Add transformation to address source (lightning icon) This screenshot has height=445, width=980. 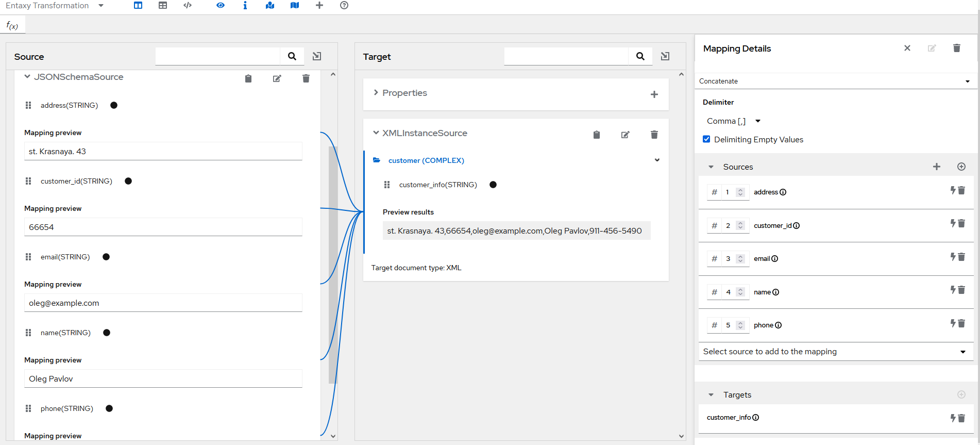pyautogui.click(x=953, y=190)
